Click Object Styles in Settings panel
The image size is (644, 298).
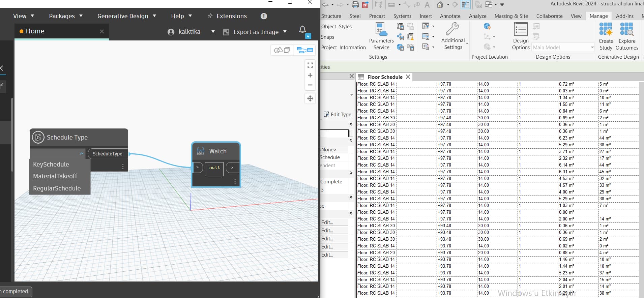pos(336,27)
